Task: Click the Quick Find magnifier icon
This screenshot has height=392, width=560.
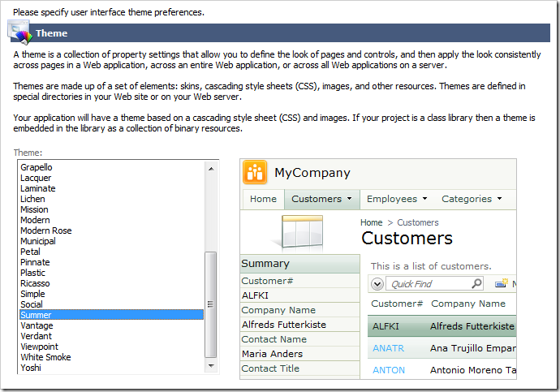Action: tap(476, 284)
